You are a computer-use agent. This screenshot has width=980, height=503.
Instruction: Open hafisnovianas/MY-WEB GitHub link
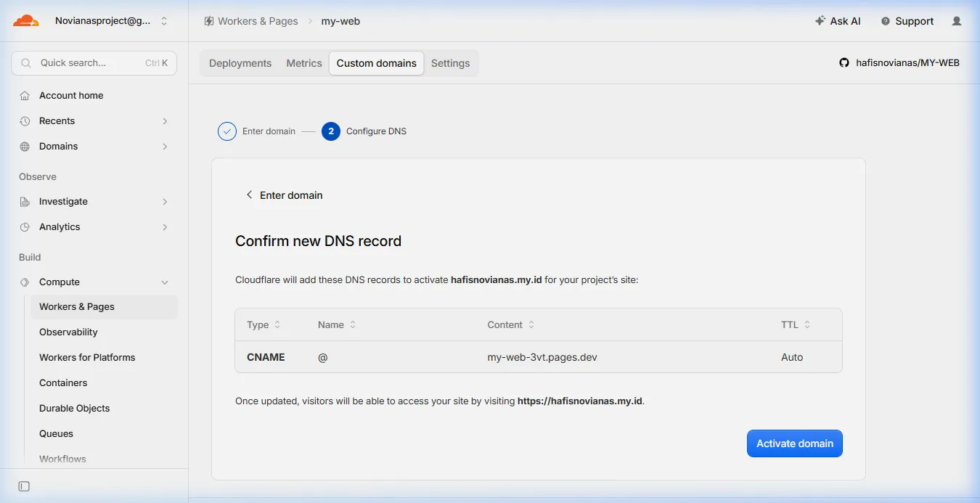[x=908, y=62]
